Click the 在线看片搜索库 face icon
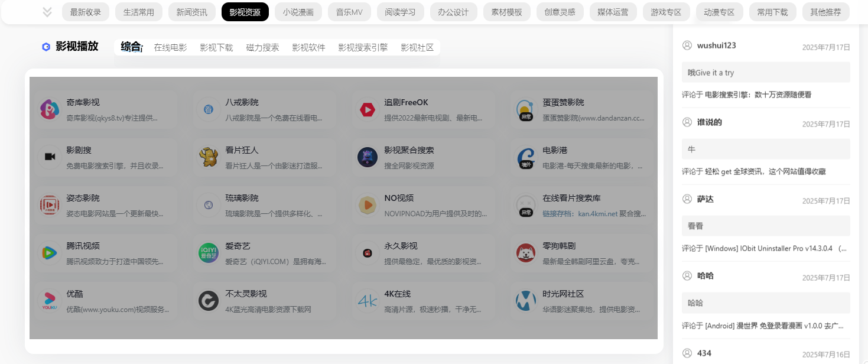This screenshot has height=364, width=868. click(525, 205)
